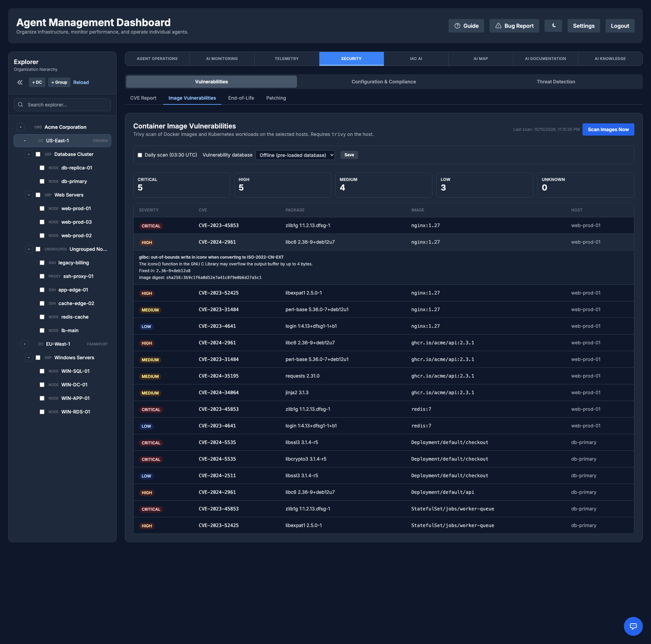Toggle dark mode moon icon
Image resolution: width=651 pixels, height=644 pixels.
tap(553, 26)
